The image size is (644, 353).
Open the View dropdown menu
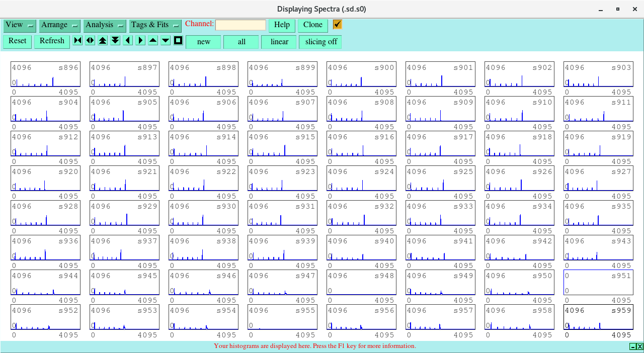[19, 25]
